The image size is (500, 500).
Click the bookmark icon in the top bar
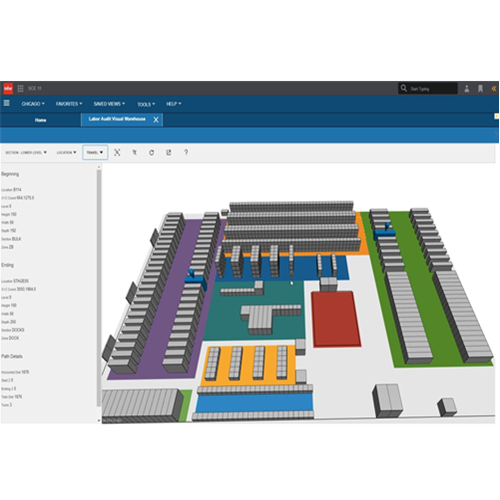click(x=480, y=88)
